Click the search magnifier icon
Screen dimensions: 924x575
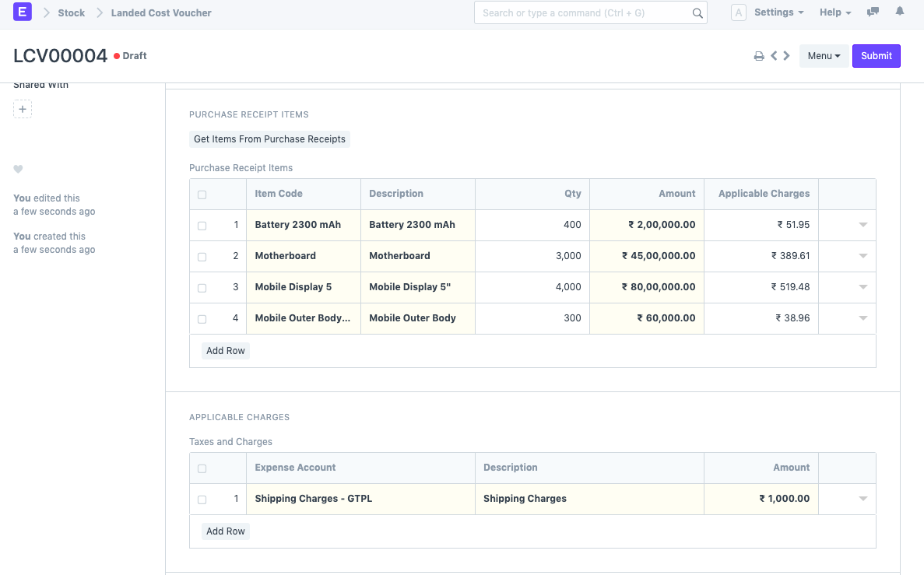point(697,13)
